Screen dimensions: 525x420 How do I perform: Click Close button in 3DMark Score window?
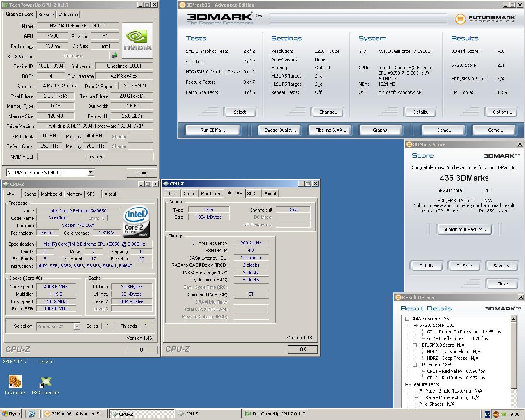point(502,284)
